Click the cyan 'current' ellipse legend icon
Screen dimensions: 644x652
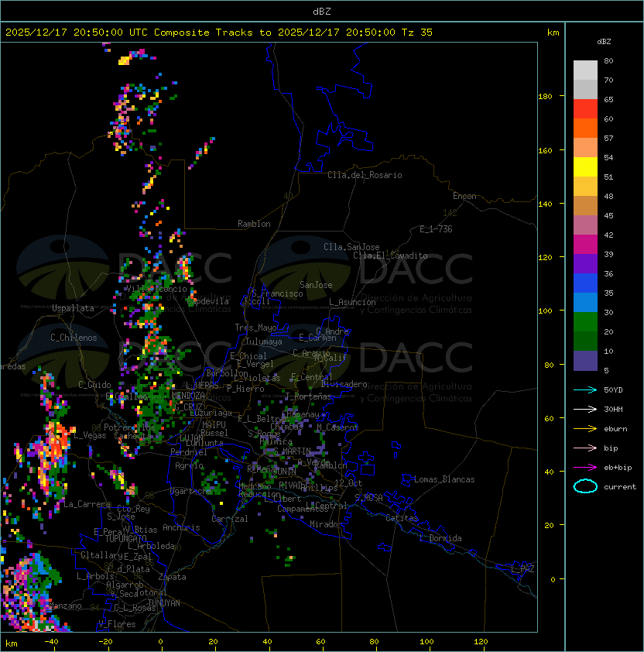pos(585,486)
